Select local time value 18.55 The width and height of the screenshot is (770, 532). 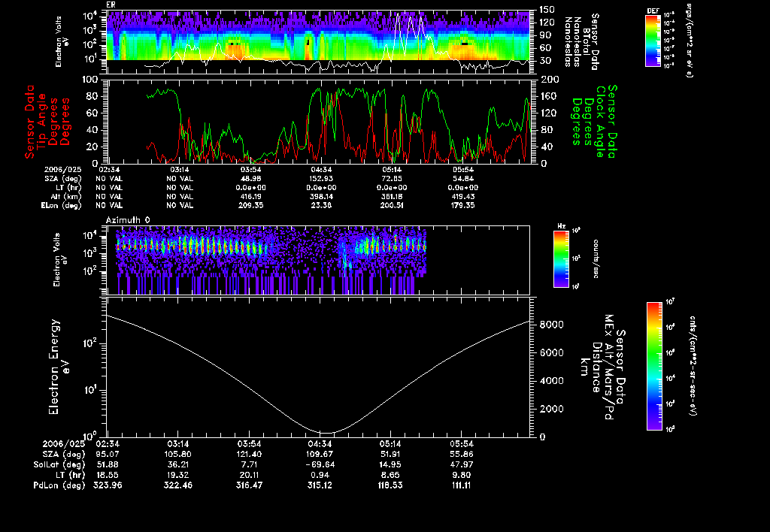(x=108, y=475)
